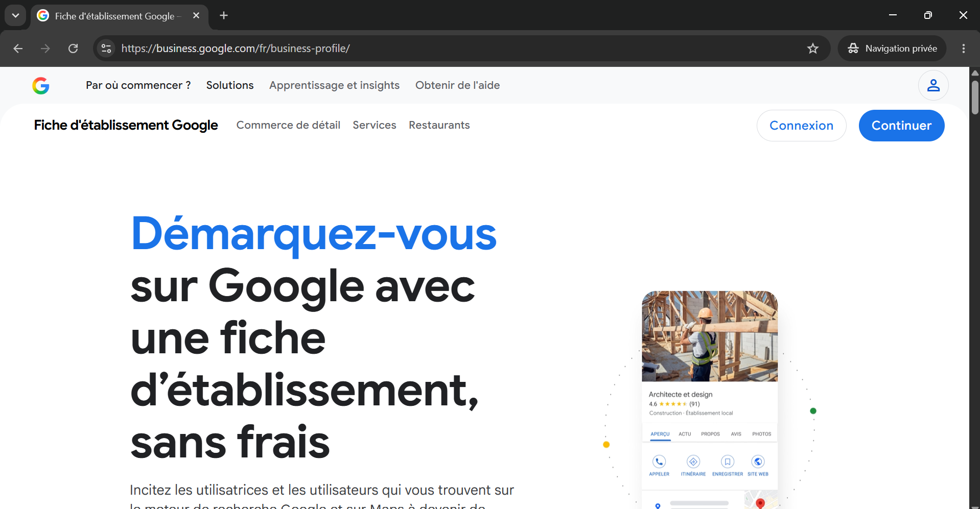The width and height of the screenshot is (980, 509).
Task: Click the blue Continuer button
Action: (901, 126)
